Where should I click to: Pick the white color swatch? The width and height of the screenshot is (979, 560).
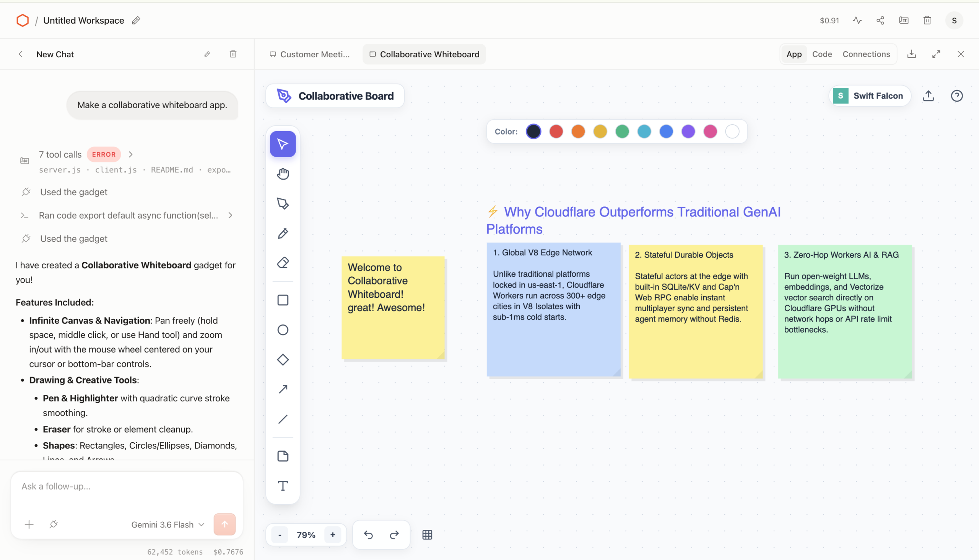pyautogui.click(x=732, y=131)
